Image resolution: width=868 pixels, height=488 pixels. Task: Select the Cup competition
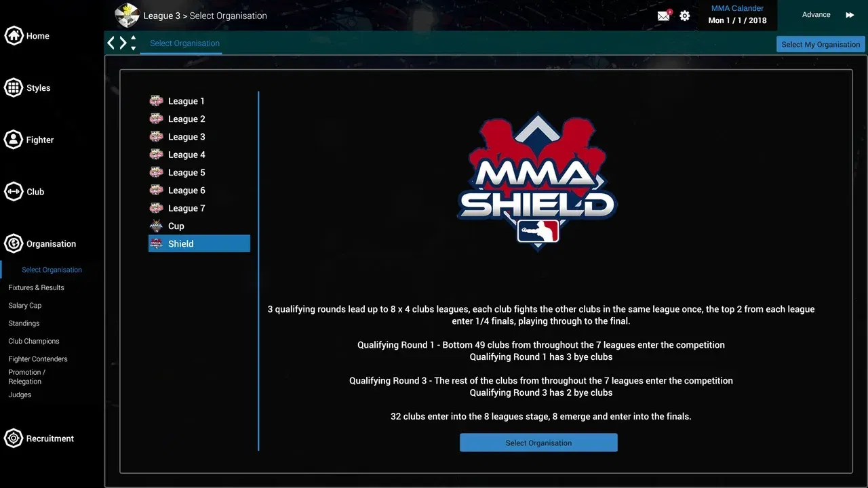[x=176, y=226]
